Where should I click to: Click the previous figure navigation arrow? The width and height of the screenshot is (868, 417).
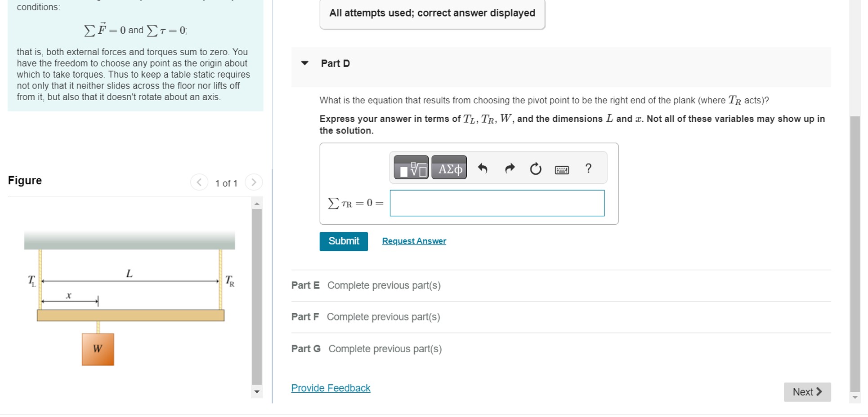199,182
